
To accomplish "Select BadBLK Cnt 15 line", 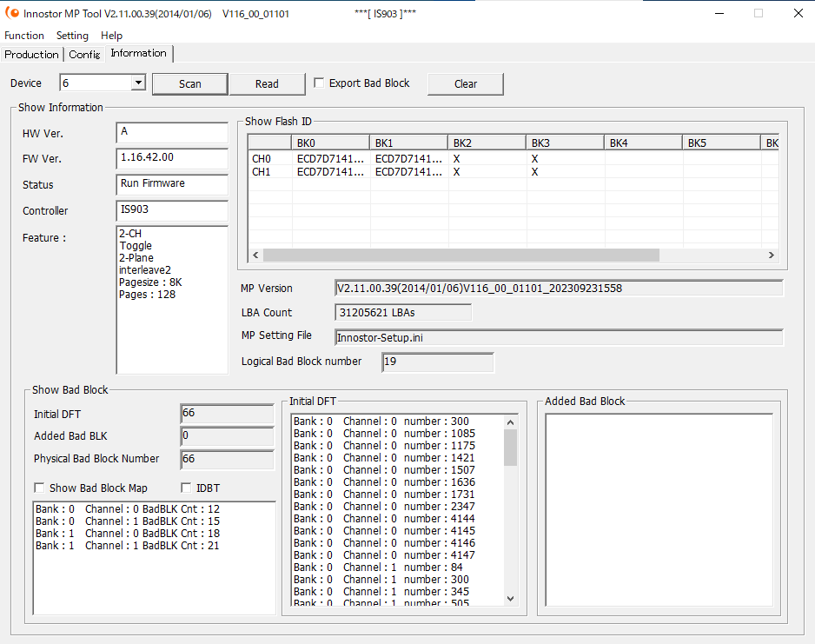I will (x=128, y=521).
